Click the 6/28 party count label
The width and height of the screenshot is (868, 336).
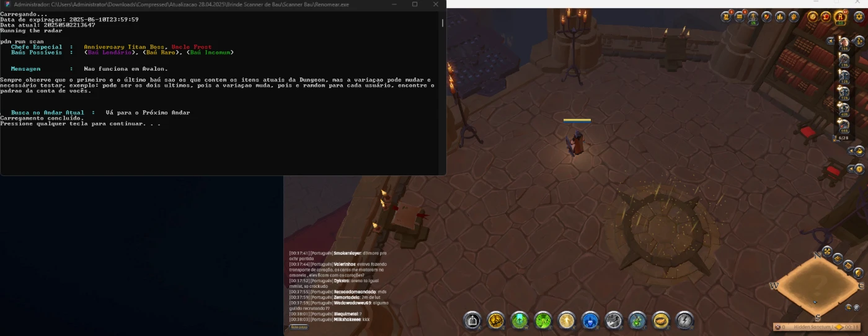pos(843,138)
